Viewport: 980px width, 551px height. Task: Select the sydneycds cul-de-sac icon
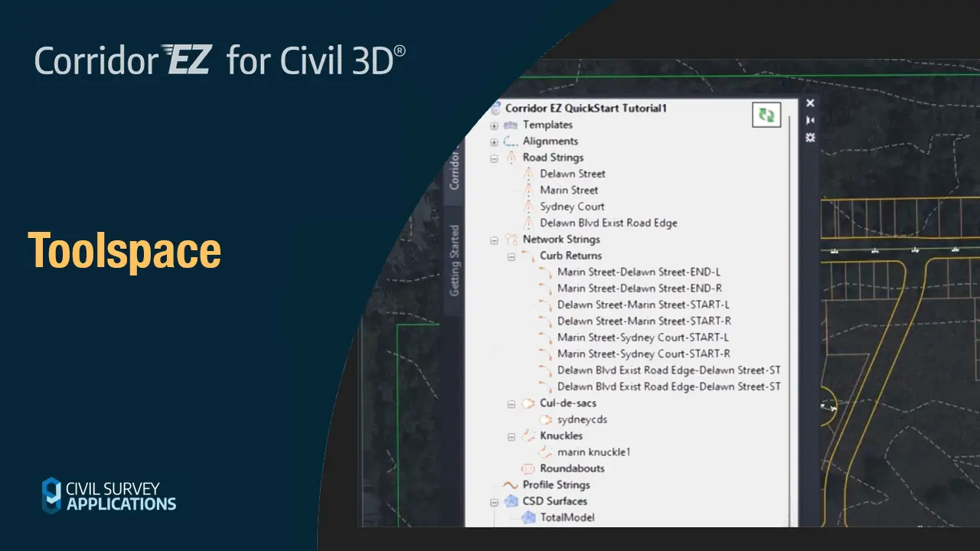click(x=546, y=419)
